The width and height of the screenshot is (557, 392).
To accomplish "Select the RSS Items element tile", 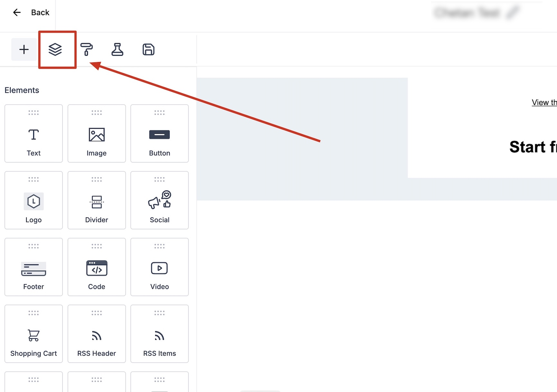I will tap(159, 334).
